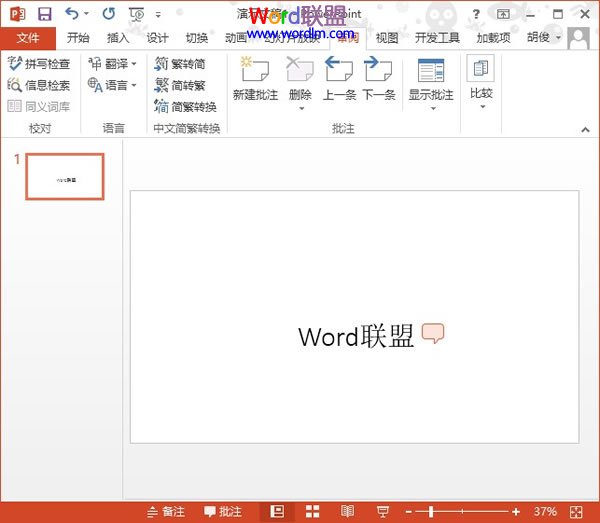Viewport: 600px width, 523px height.
Task: Collapse the ribbon with the chevron
Action: (585, 129)
